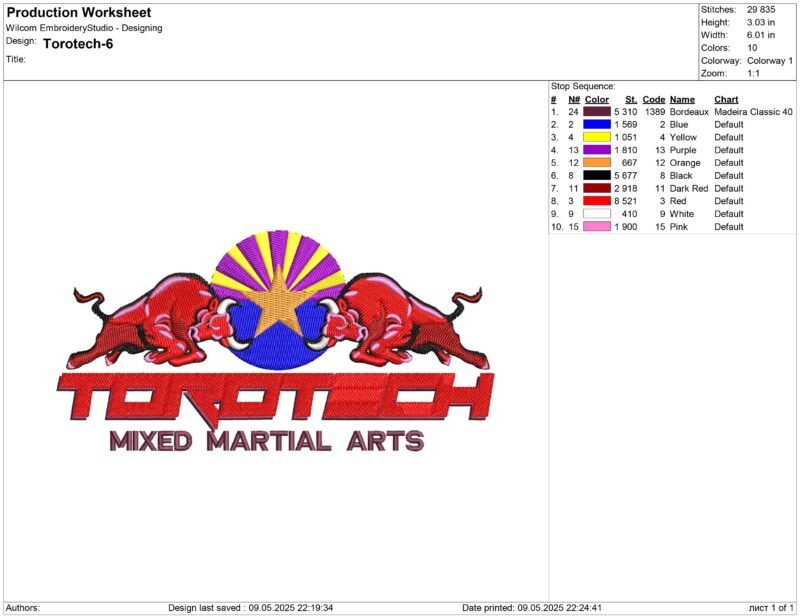Click stitch count '5 677' in Black row
800x616 pixels.
click(x=626, y=176)
